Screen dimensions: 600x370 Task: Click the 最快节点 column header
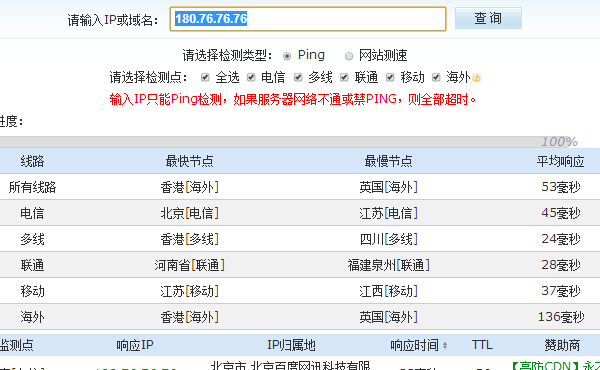click(189, 161)
